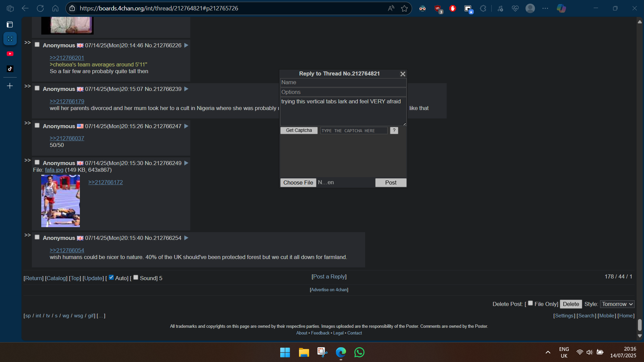The height and width of the screenshot is (362, 644).
Task: Open the Extensions puzzle icon
Action: point(483,8)
